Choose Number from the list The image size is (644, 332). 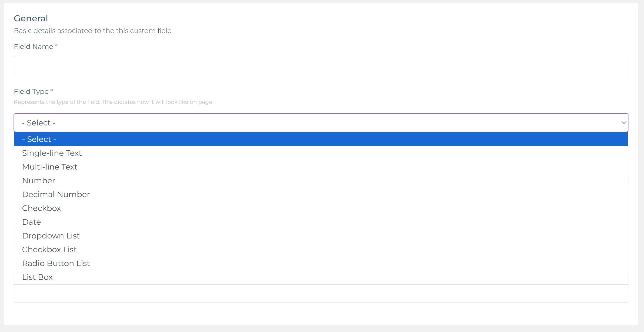click(x=39, y=181)
